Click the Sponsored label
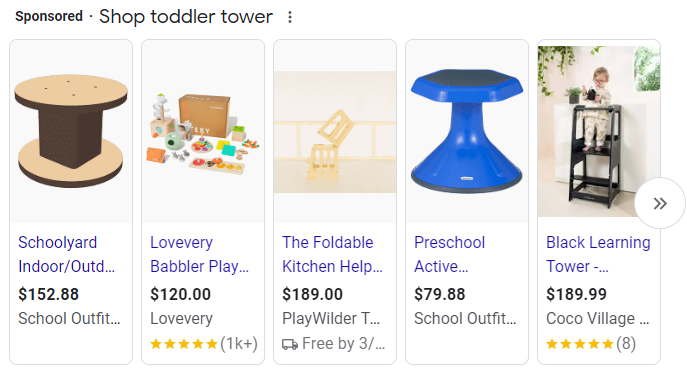Screen dimensions: 687x382 (x=49, y=16)
